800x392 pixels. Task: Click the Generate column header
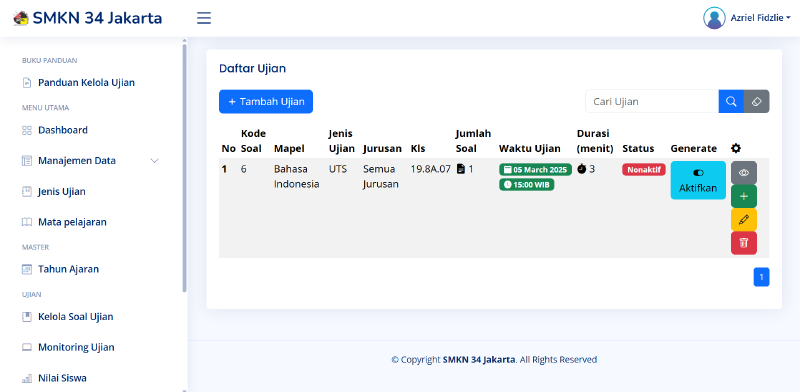pos(693,149)
